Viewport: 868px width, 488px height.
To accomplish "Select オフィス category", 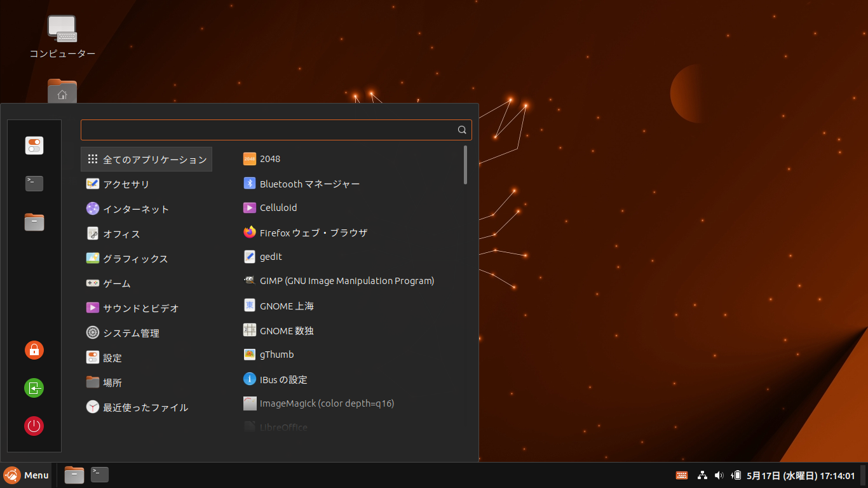I will 146,234.
